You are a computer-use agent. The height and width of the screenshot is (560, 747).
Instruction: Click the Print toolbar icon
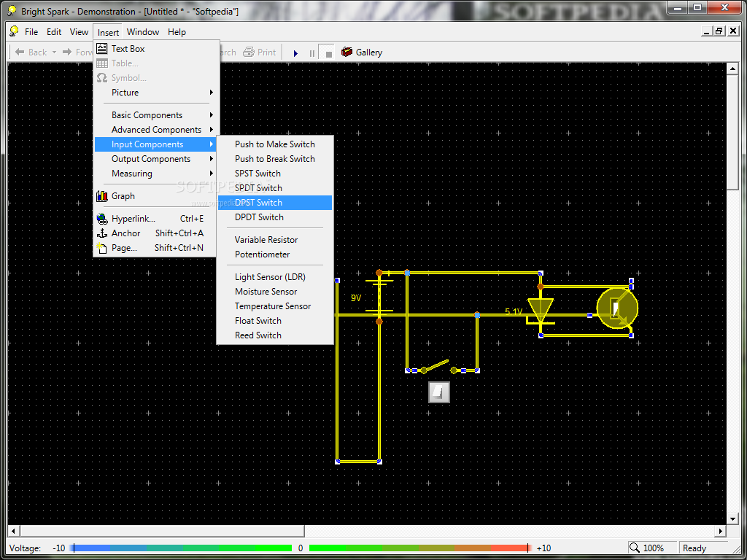pyautogui.click(x=249, y=52)
